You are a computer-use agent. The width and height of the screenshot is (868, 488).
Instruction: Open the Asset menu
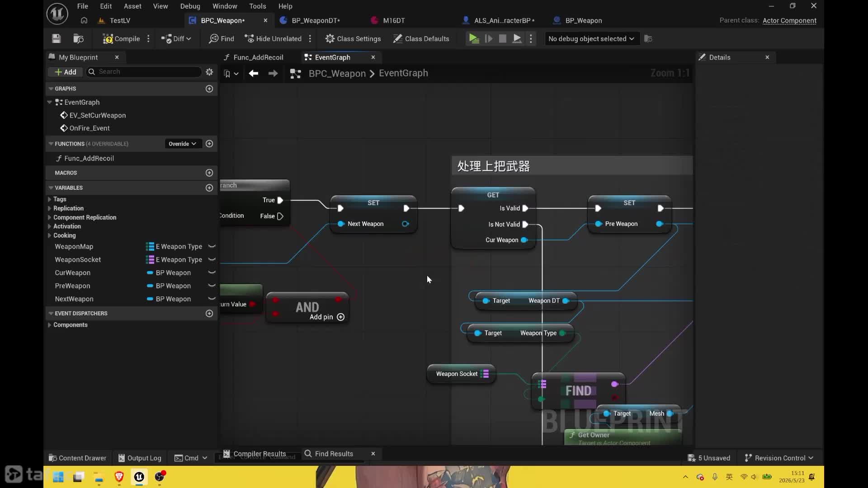pyautogui.click(x=132, y=6)
